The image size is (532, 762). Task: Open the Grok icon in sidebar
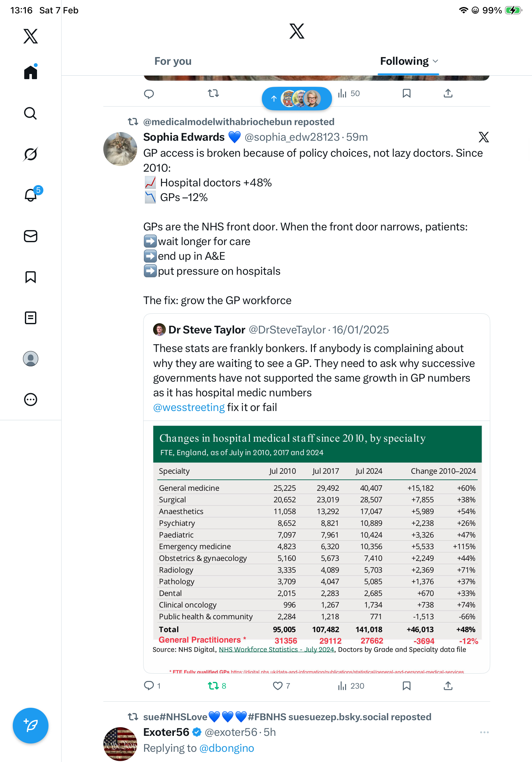(30, 154)
